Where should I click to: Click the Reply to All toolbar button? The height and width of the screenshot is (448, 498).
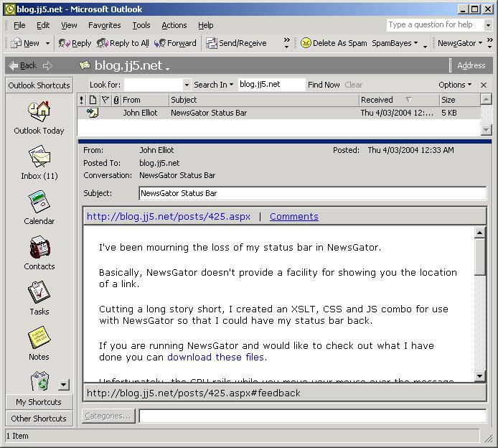tap(123, 43)
